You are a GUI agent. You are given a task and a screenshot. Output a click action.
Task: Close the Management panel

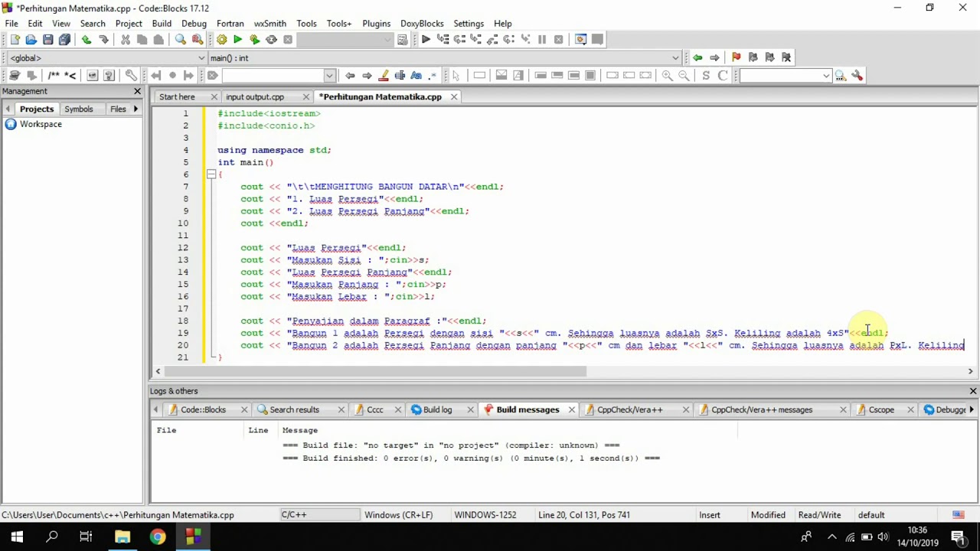coord(138,91)
